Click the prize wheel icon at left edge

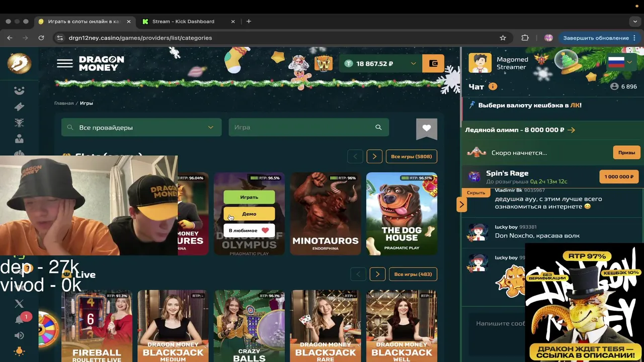[x=49, y=330]
